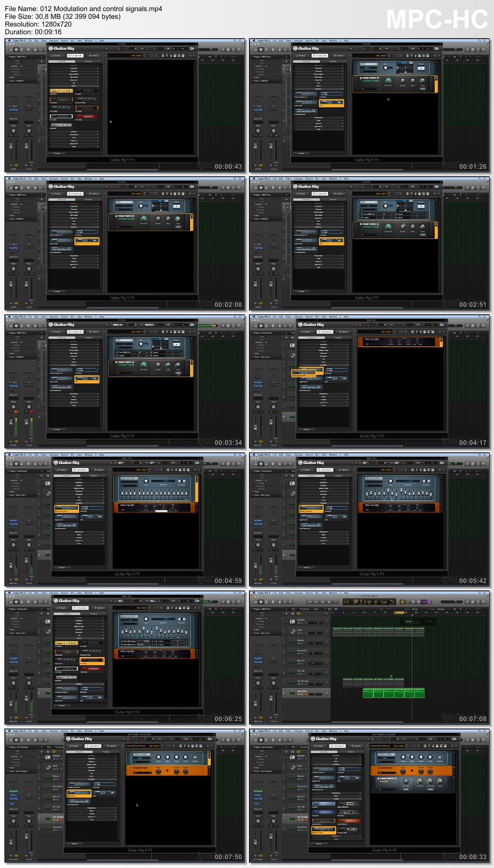Select the DRUMS track in 00:07:08 frame
The height and width of the screenshot is (868, 494).
pyautogui.click(x=306, y=622)
